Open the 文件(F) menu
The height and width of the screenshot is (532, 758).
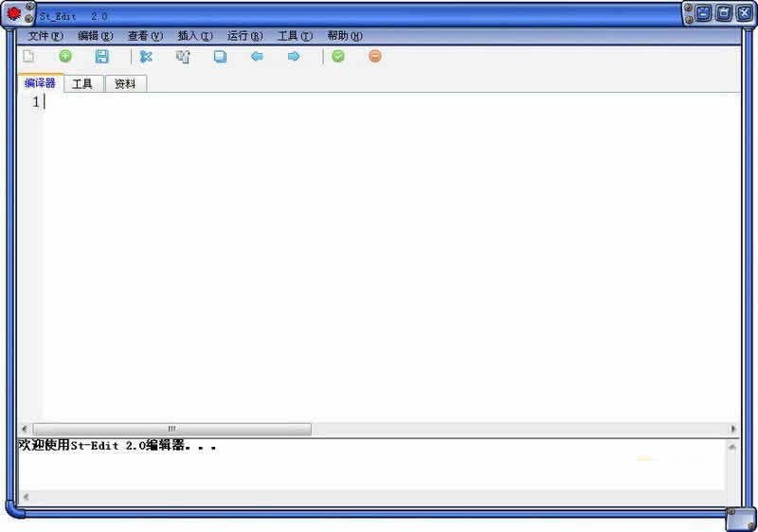45,36
